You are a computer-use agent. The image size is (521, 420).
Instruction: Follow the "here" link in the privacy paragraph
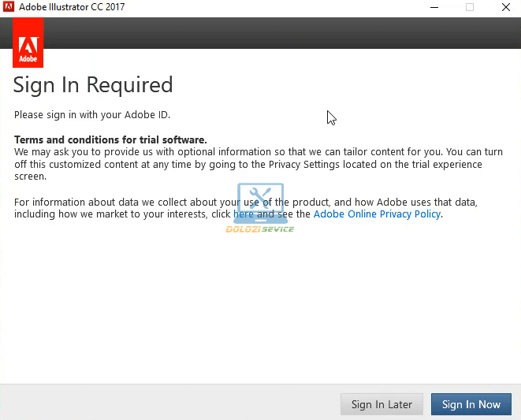click(243, 214)
